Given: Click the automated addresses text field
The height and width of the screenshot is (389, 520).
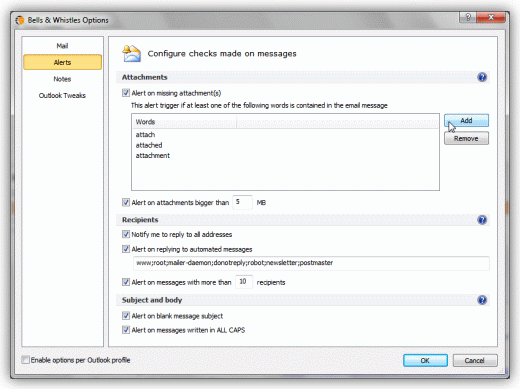Looking at the screenshot, I should pos(311,263).
